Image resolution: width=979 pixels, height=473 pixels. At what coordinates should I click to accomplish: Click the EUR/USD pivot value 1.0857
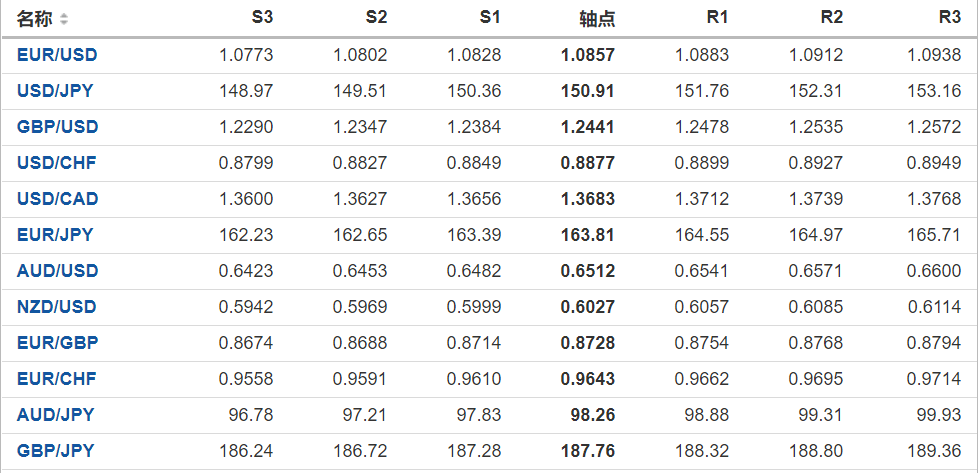[x=588, y=55]
